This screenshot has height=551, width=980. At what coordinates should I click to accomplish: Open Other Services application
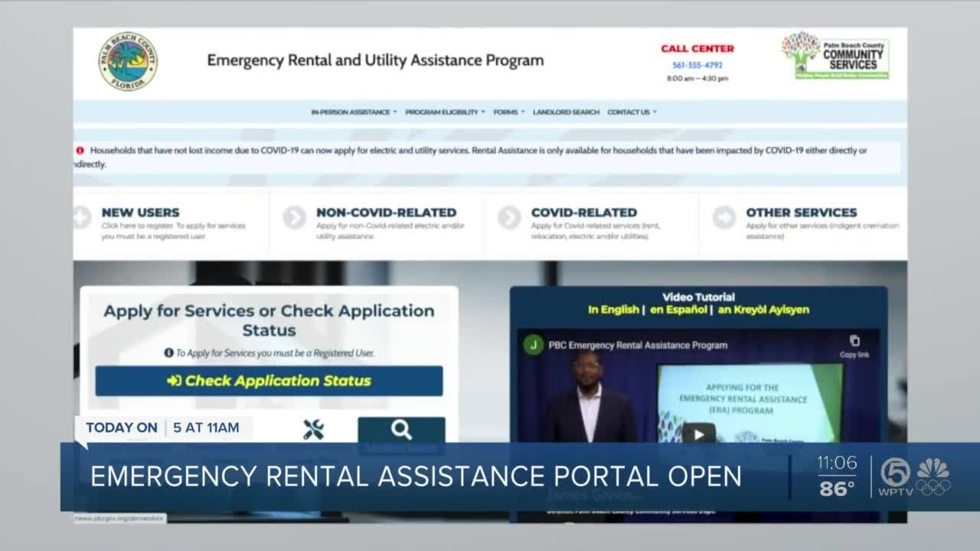coord(802,212)
